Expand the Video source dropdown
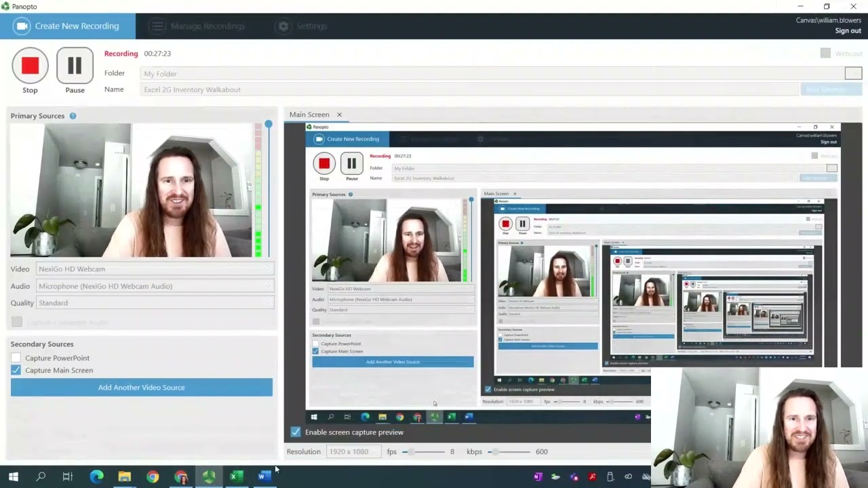 click(155, 269)
